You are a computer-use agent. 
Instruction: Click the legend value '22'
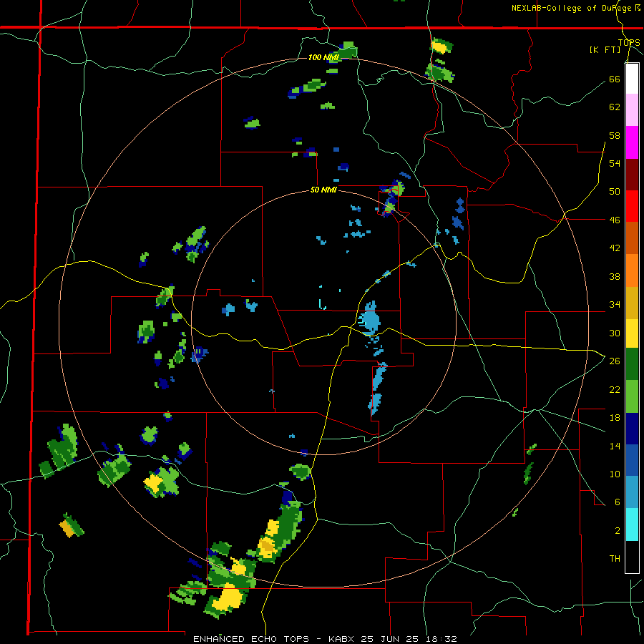point(615,389)
